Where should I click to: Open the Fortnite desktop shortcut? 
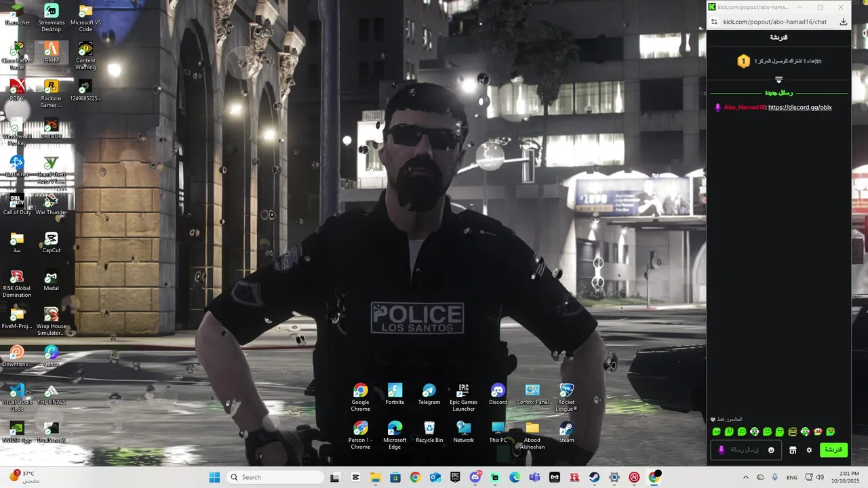[395, 394]
